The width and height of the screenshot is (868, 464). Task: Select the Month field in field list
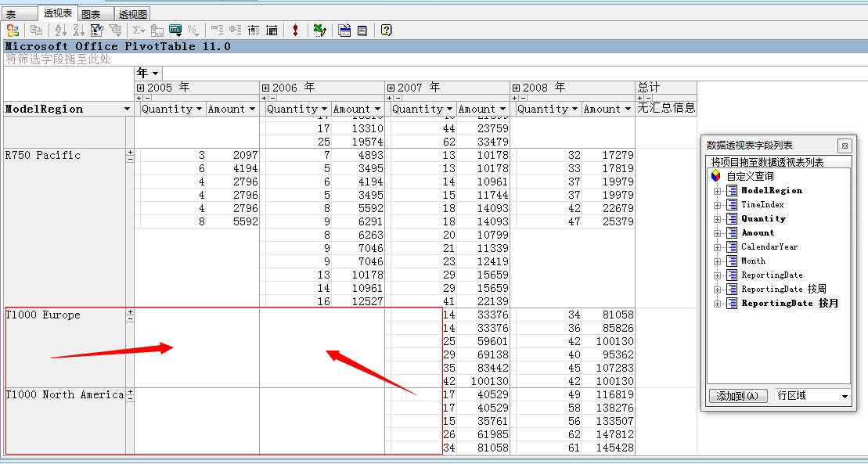click(753, 261)
